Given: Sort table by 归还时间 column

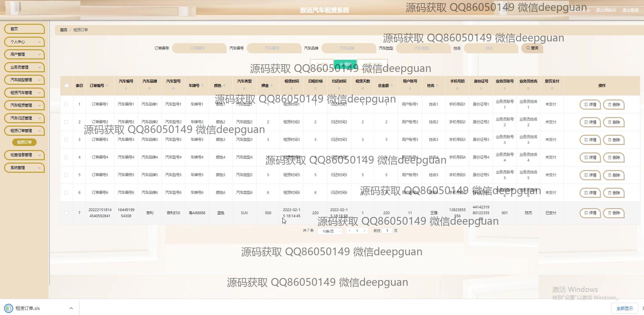Looking at the screenshot, I should pyautogui.click(x=339, y=89).
